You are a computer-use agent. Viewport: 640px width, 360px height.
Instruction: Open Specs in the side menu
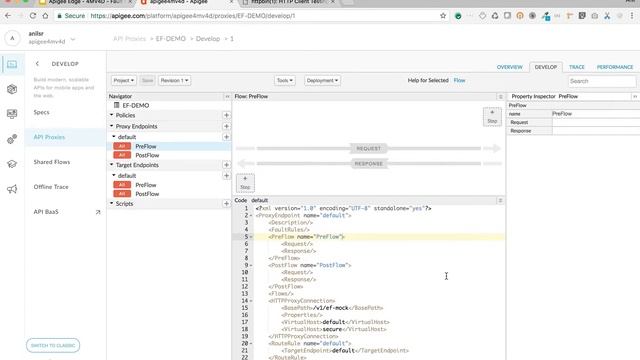tap(41, 112)
